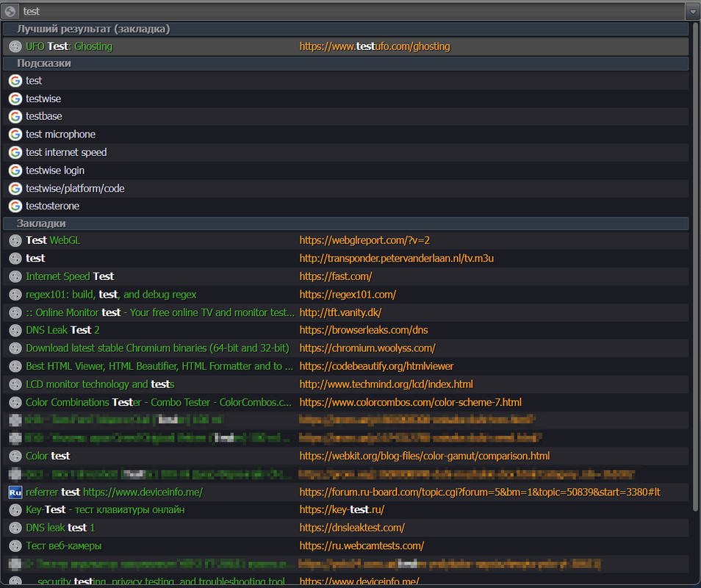The image size is (701, 588).
Task: Click the address bar containing 'test'
Action: tap(352, 11)
